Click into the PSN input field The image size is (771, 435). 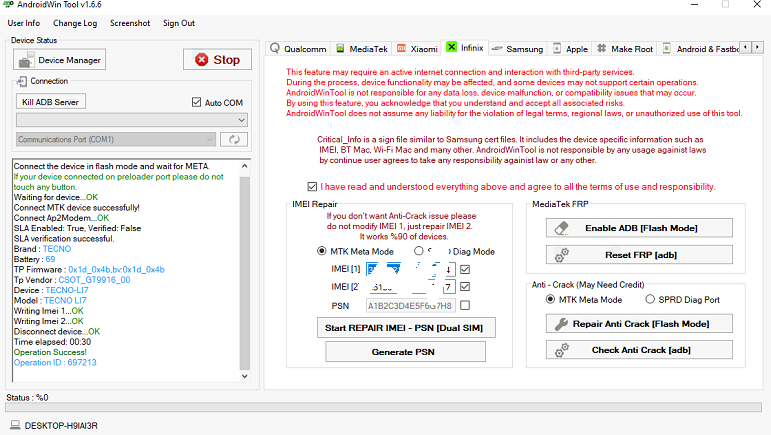(410, 305)
